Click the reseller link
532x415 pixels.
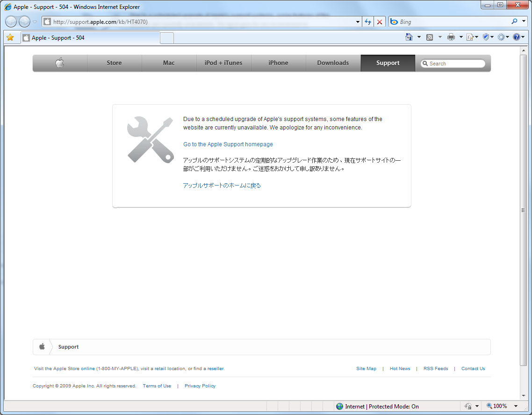click(216, 369)
